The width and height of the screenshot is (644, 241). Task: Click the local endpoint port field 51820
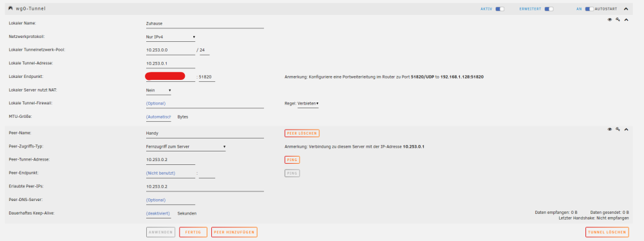pyautogui.click(x=207, y=77)
